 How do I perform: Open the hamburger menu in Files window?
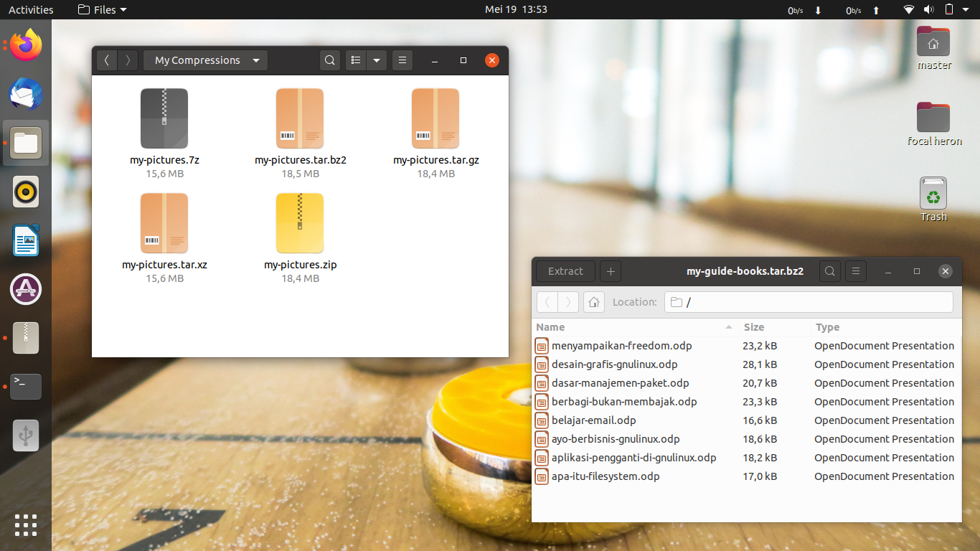pos(402,60)
